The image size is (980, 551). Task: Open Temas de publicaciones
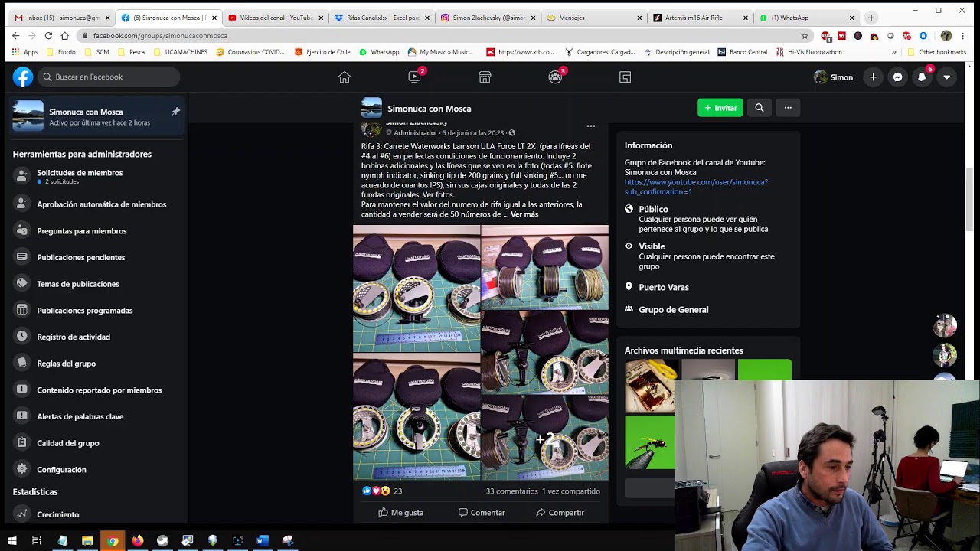(96, 284)
